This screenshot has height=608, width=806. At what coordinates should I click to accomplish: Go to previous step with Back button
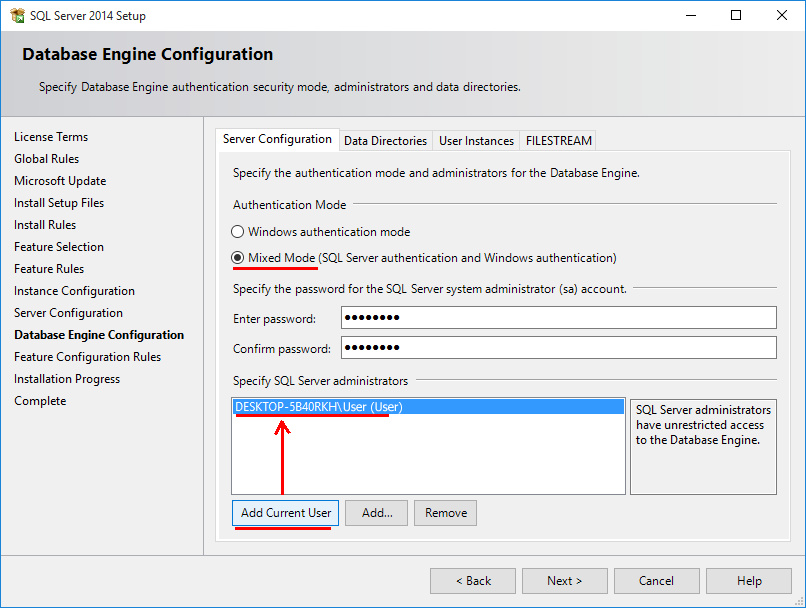(473, 581)
